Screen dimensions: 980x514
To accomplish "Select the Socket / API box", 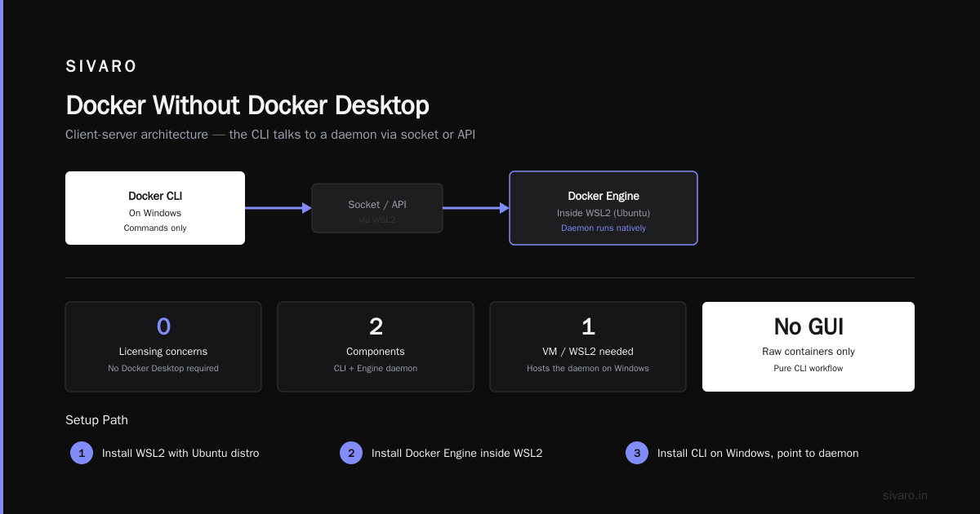I will point(377,208).
